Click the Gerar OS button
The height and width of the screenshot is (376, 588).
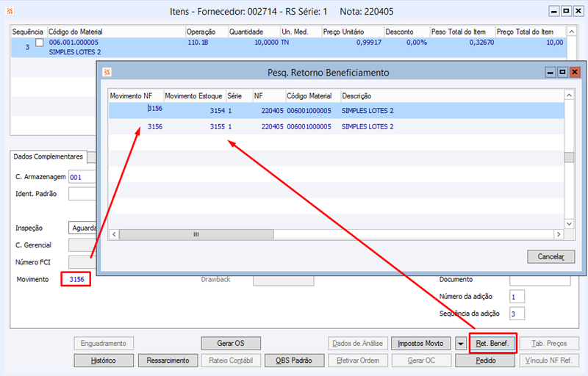pos(231,344)
